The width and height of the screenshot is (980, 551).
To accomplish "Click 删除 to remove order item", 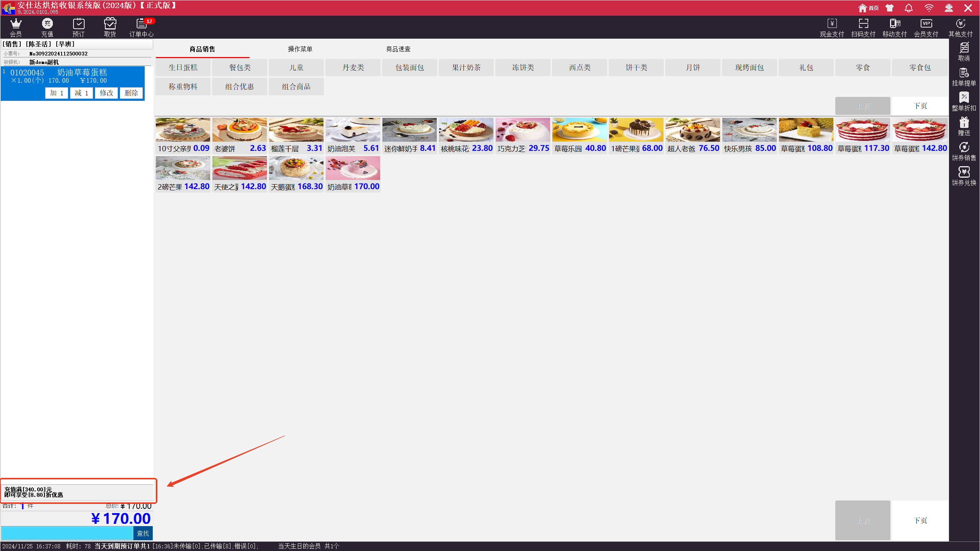I will pos(131,93).
